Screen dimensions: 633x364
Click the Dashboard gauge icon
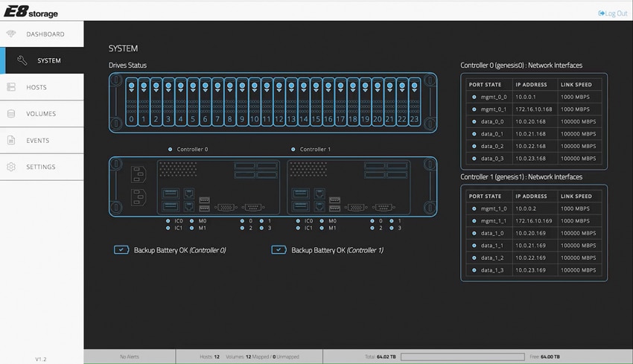pos(11,34)
